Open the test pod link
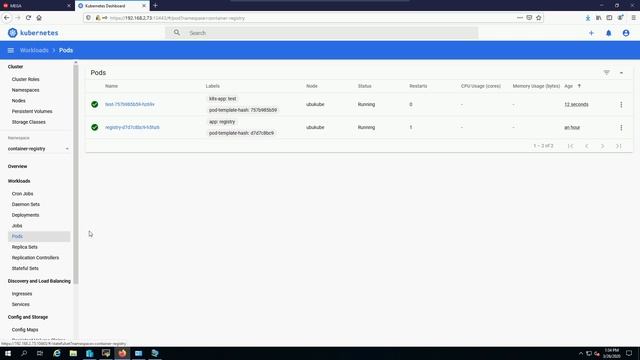Image resolution: width=640 pixels, height=360 pixels. (x=130, y=104)
